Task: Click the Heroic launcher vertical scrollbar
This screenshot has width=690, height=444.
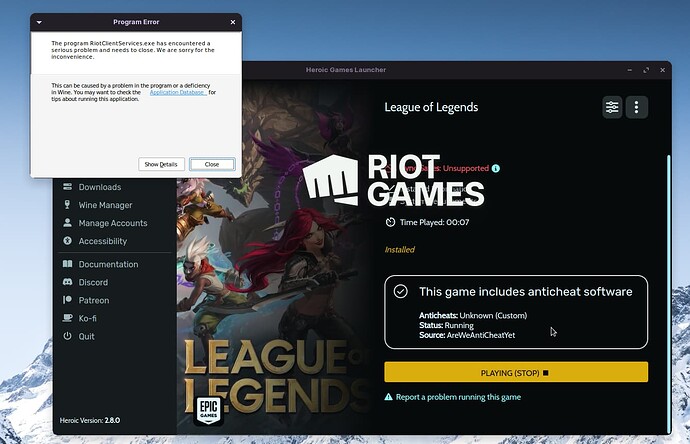Action: click(669, 293)
